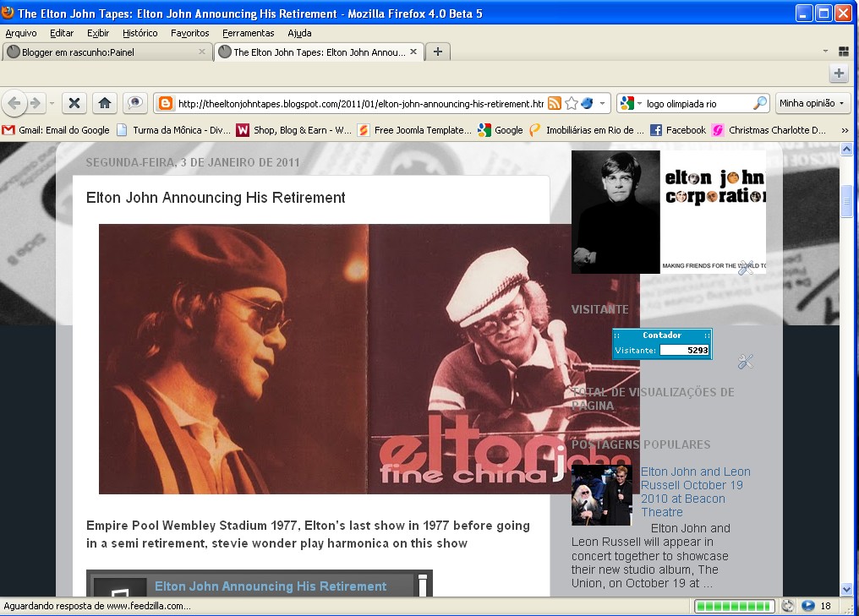Open a new tab with plus button
Viewport: 859px width, 616px height.
click(x=438, y=52)
